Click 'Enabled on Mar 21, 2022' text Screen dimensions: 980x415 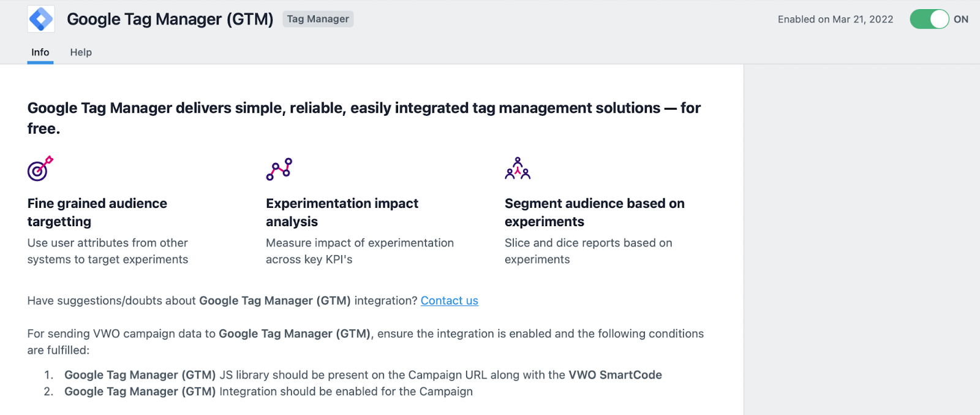click(x=835, y=19)
